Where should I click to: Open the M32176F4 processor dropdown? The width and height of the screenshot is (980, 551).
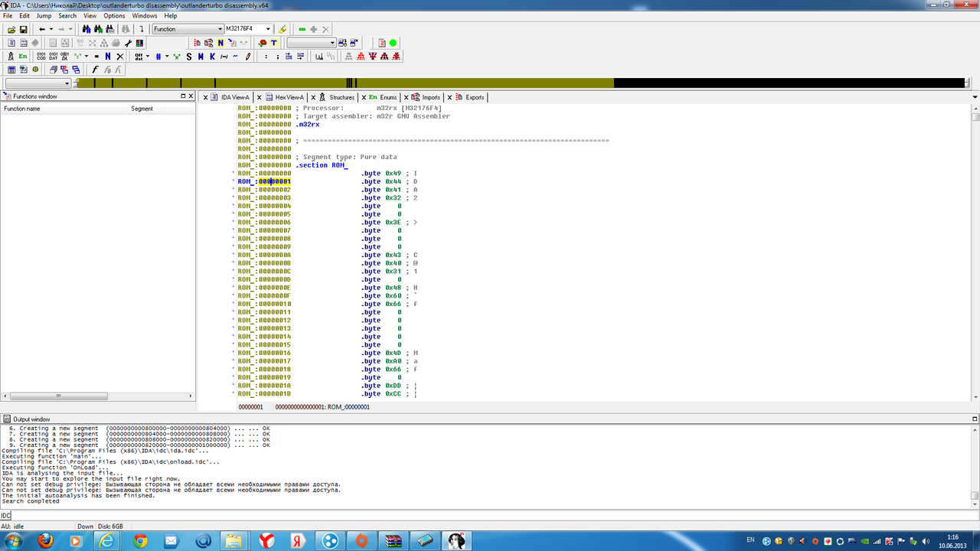(x=266, y=29)
